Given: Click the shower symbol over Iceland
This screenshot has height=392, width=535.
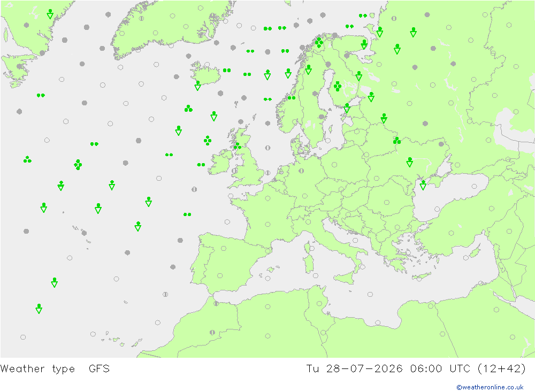Looking at the screenshot, I should coord(197,86).
